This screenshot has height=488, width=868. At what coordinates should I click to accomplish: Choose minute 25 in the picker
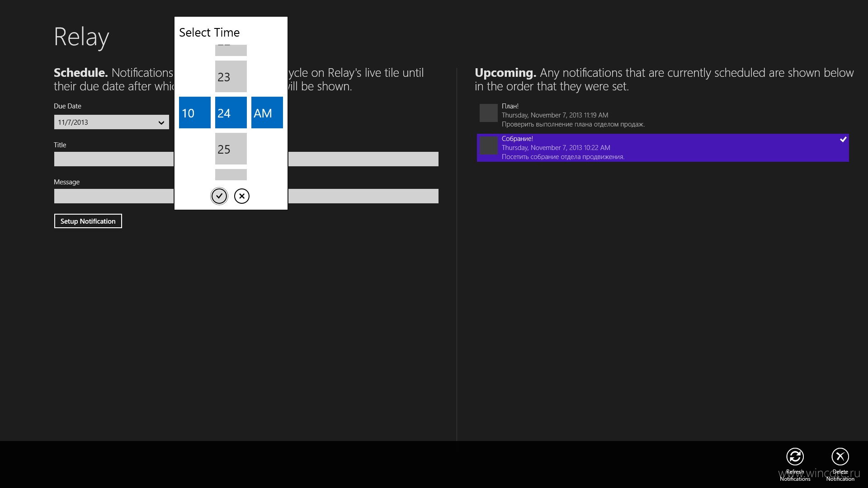(231, 149)
